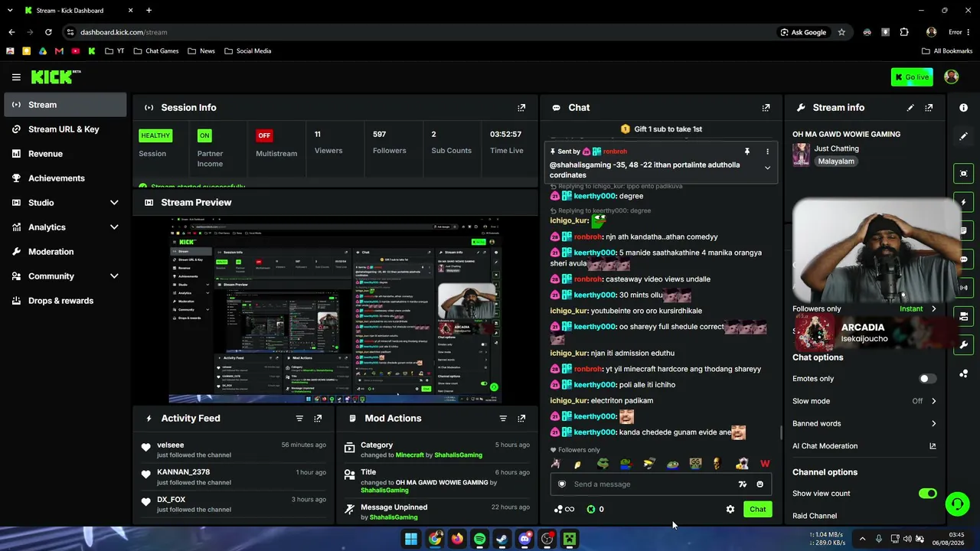This screenshot has height=551, width=980.
Task: Collapse the pinned message chevron
Action: coord(767,168)
